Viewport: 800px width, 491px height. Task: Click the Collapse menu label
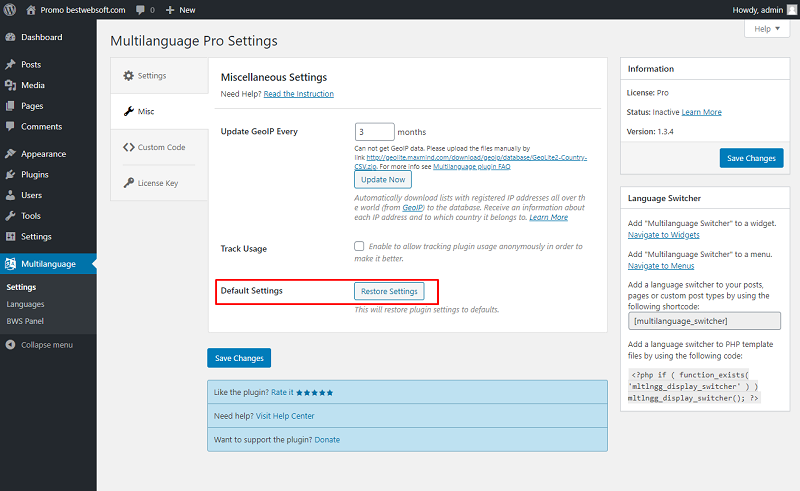click(47, 345)
